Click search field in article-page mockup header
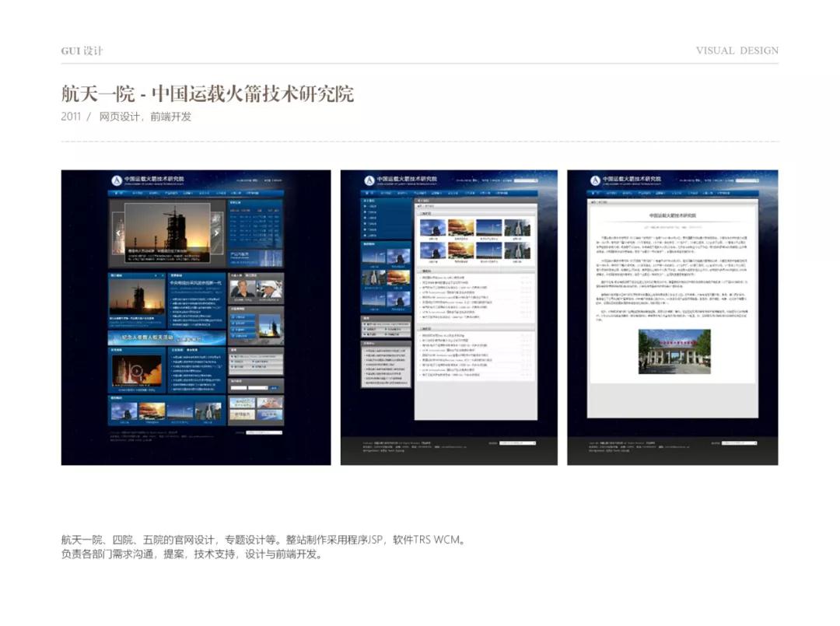Viewport: 840px width, 626px height. point(747,180)
